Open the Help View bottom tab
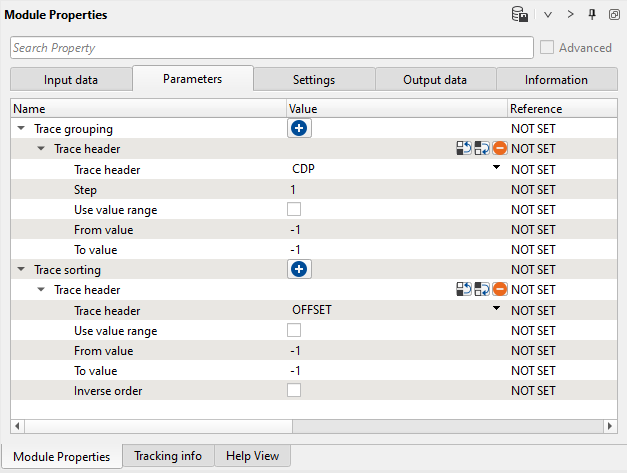The height and width of the screenshot is (473, 627). pyautogui.click(x=253, y=456)
